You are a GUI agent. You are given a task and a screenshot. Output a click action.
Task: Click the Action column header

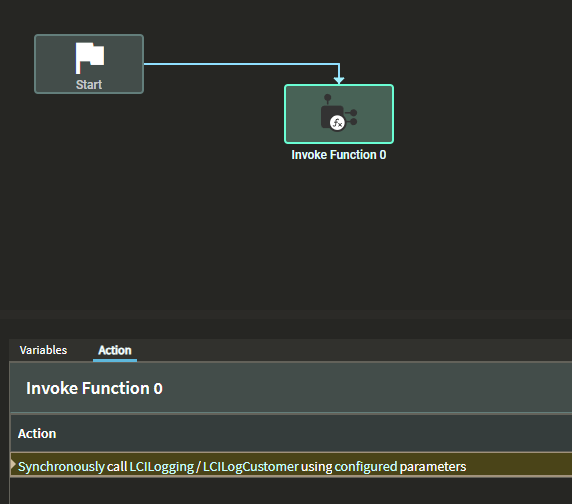pyautogui.click(x=37, y=433)
